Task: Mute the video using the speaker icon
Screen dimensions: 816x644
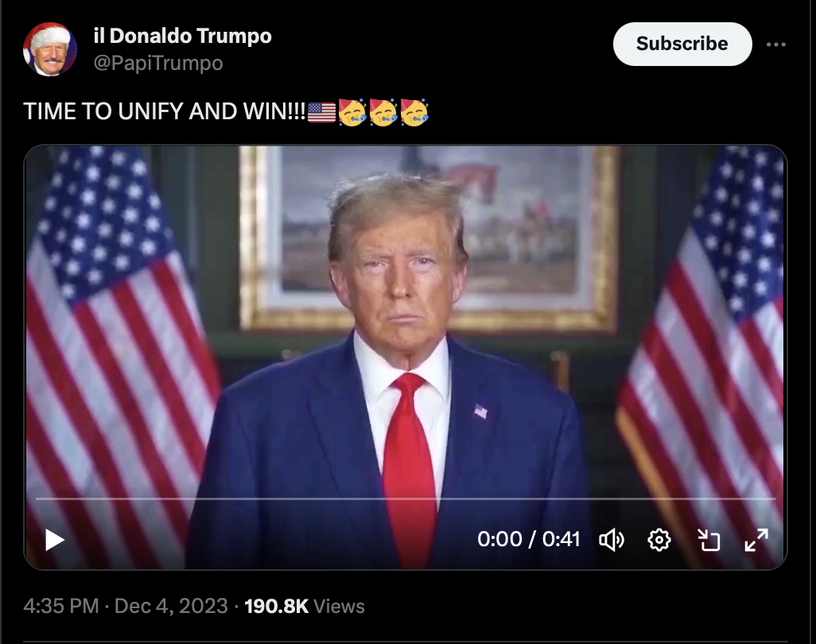Action: 612,539
